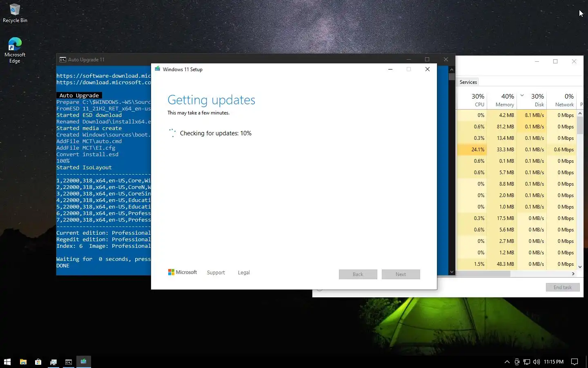Click Task Manager vertical scroll-up arrow

[x=580, y=113]
